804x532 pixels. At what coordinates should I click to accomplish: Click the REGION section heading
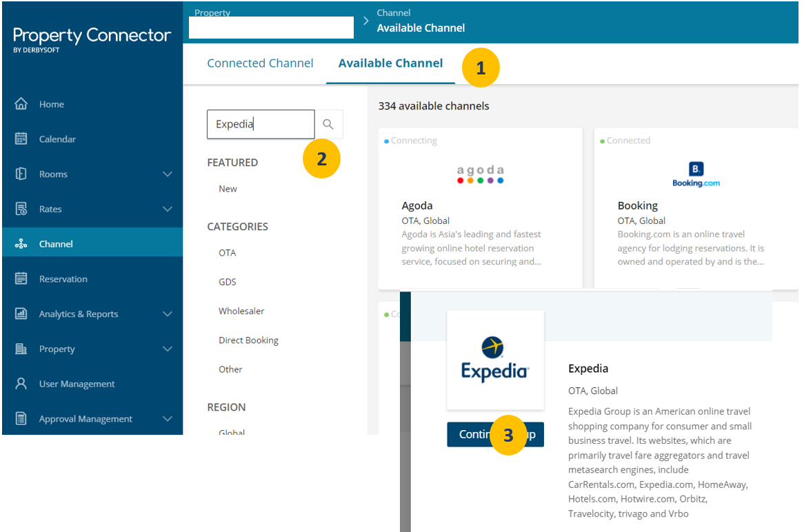[226, 407]
